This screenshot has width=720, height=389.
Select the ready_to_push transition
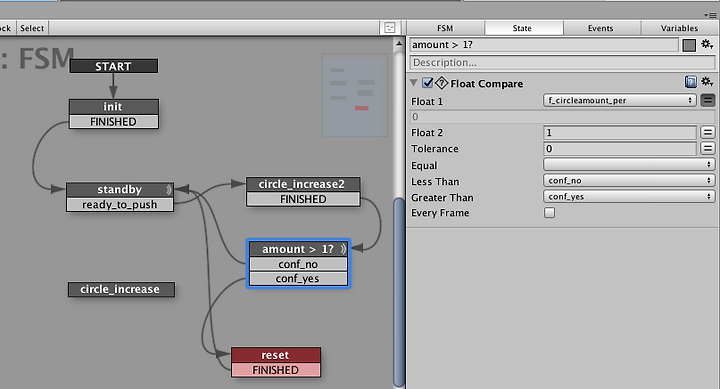[x=119, y=205]
